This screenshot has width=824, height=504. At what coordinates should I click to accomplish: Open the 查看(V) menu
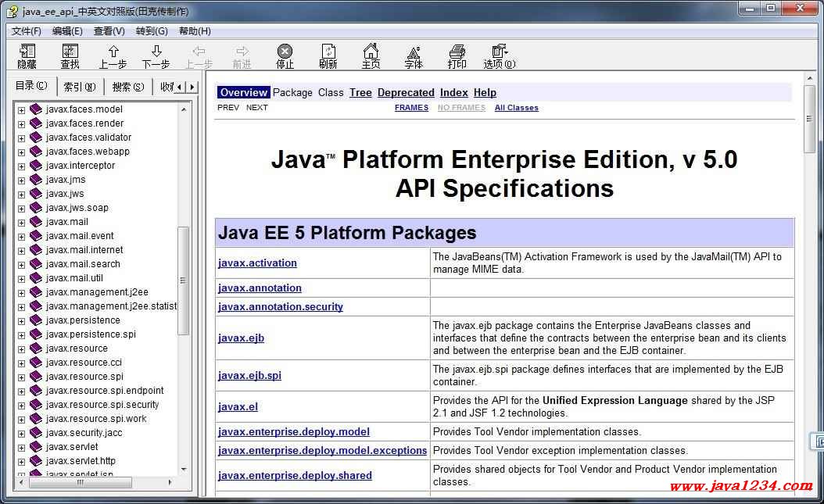point(109,31)
